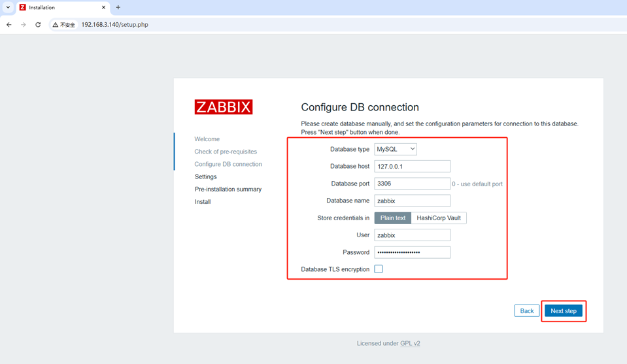Open the tab search dropdown arrow
627x364 pixels.
(8, 7)
